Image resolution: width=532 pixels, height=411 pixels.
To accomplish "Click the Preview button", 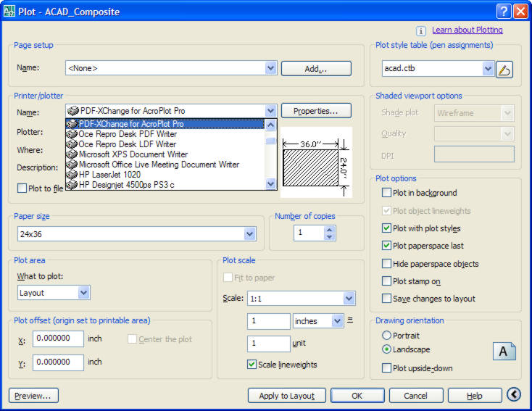I will 33,396.
